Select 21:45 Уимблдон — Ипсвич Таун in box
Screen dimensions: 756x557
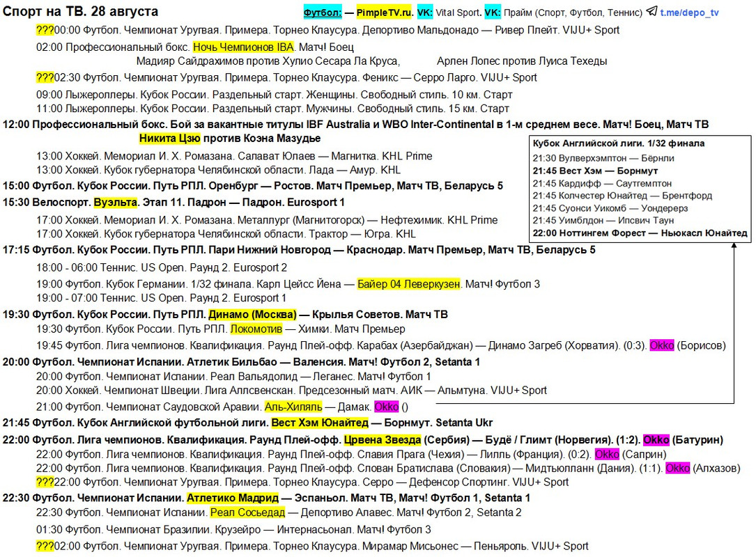(603, 220)
